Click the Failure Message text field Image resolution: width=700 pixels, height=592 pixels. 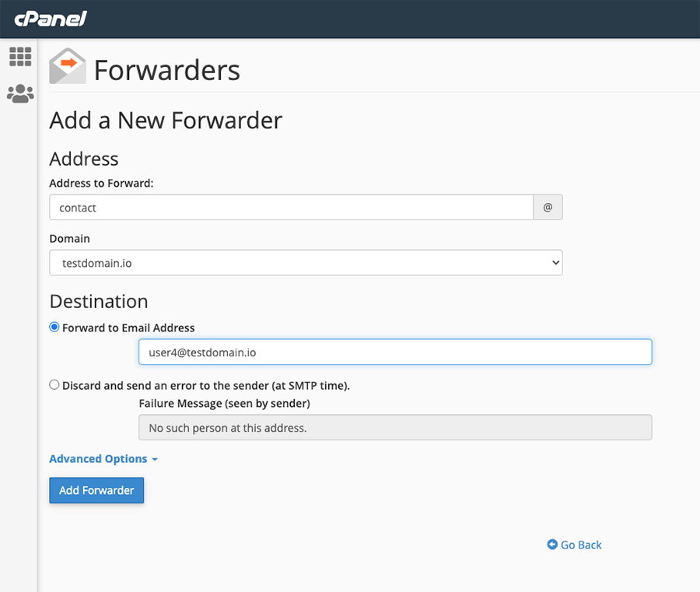point(395,428)
